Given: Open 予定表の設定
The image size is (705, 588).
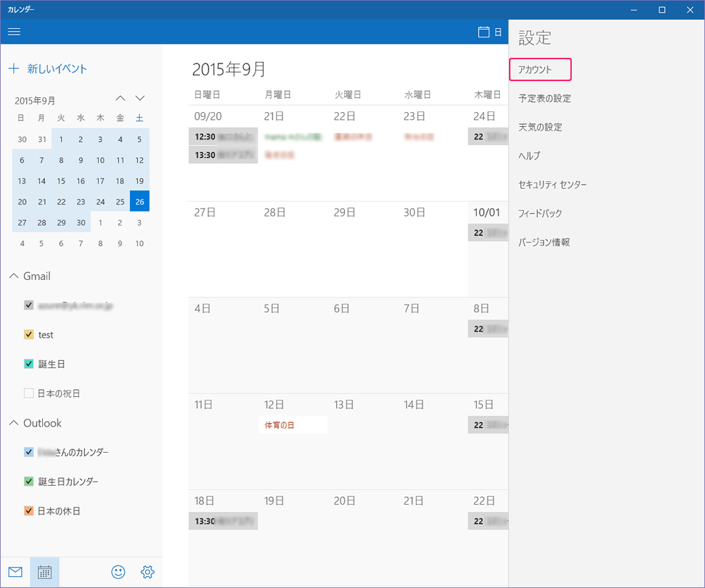Looking at the screenshot, I should [x=544, y=99].
